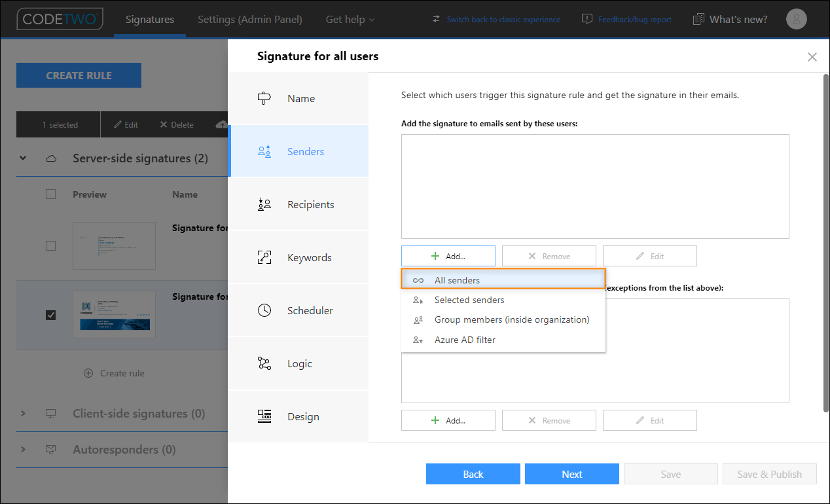Expand the Client-side signatures section
Viewport: 830px width, 504px height.
(x=24, y=414)
